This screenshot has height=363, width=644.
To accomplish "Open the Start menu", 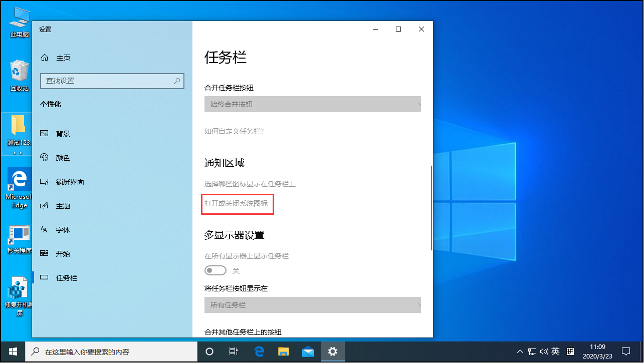I will click(x=12, y=351).
